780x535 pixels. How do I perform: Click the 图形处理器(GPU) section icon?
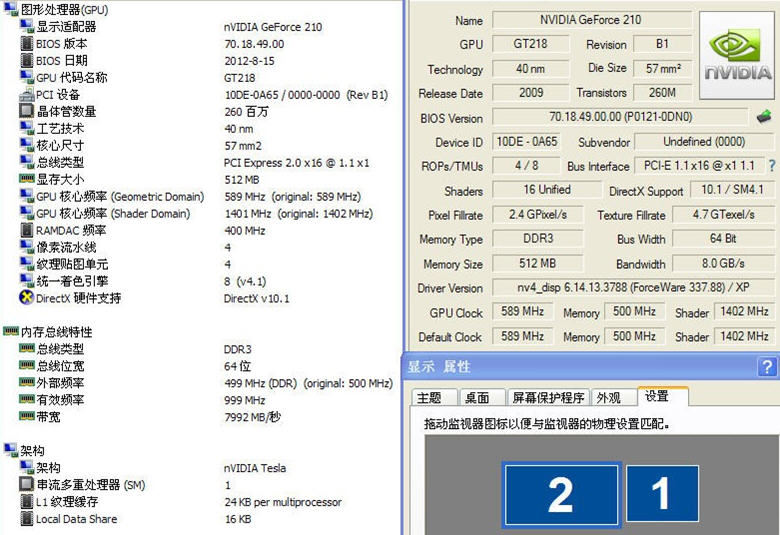tap(10, 8)
